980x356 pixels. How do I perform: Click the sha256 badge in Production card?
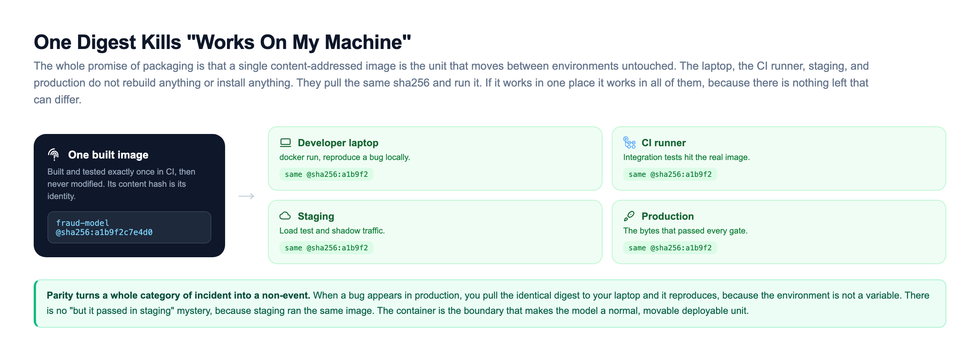[670, 248]
